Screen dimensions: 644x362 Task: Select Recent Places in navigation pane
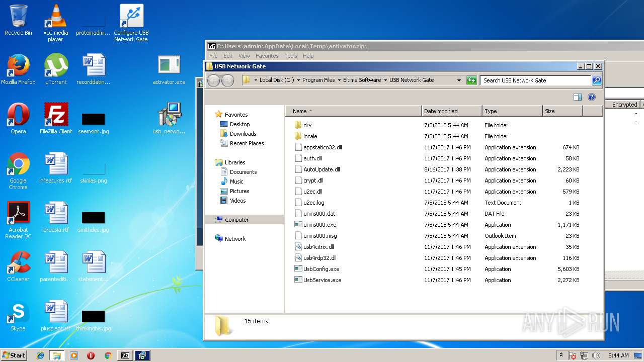coord(242,143)
